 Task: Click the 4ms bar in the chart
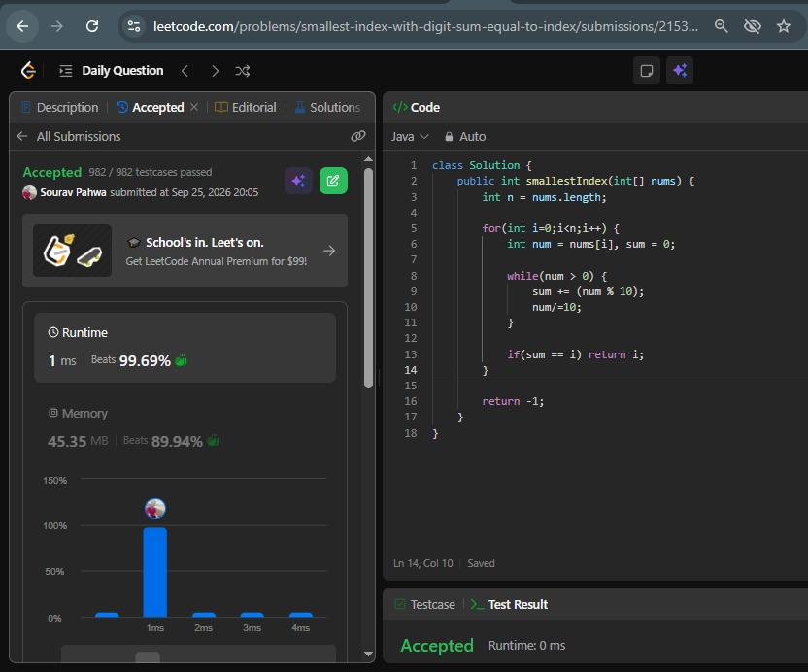point(301,615)
